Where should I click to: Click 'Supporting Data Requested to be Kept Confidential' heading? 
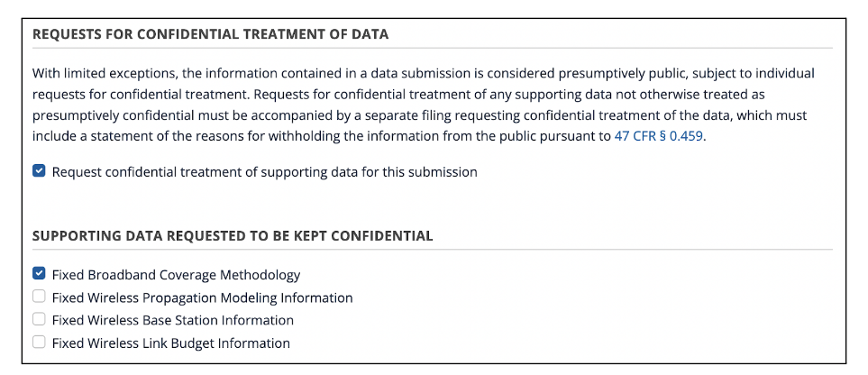[x=233, y=236]
